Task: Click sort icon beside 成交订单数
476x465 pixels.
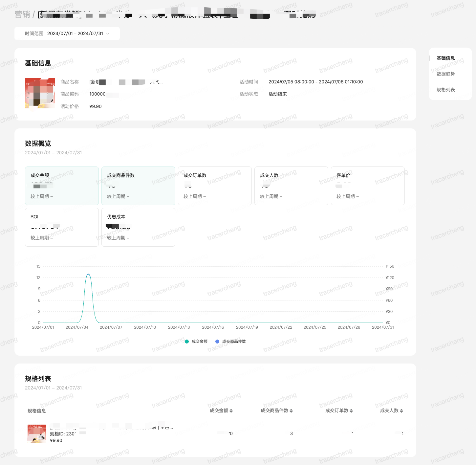Action: point(351,411)
